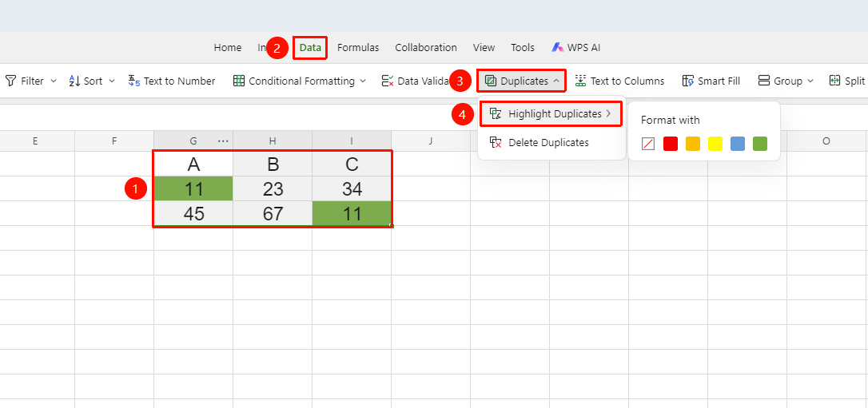
Task: Open the Collaboration tab
Action: pyautogui.click(x=426, y=48)
